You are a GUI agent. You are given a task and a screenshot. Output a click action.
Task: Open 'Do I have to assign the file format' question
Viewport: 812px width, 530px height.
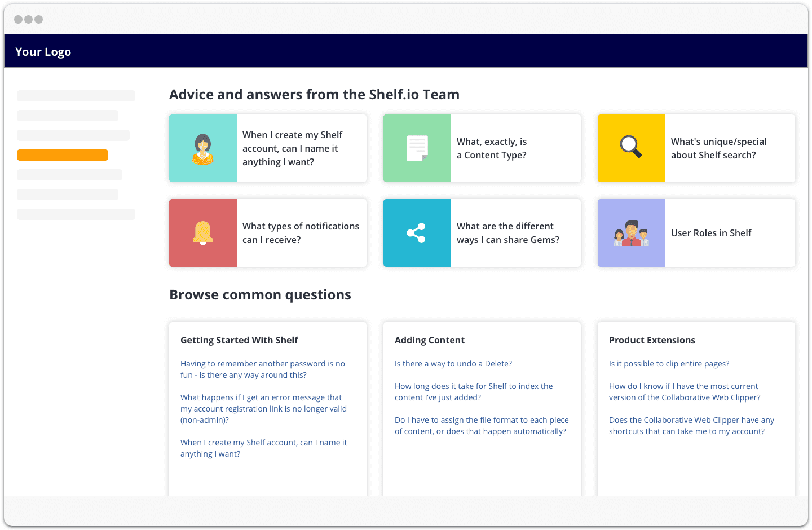tap(482, 426)
